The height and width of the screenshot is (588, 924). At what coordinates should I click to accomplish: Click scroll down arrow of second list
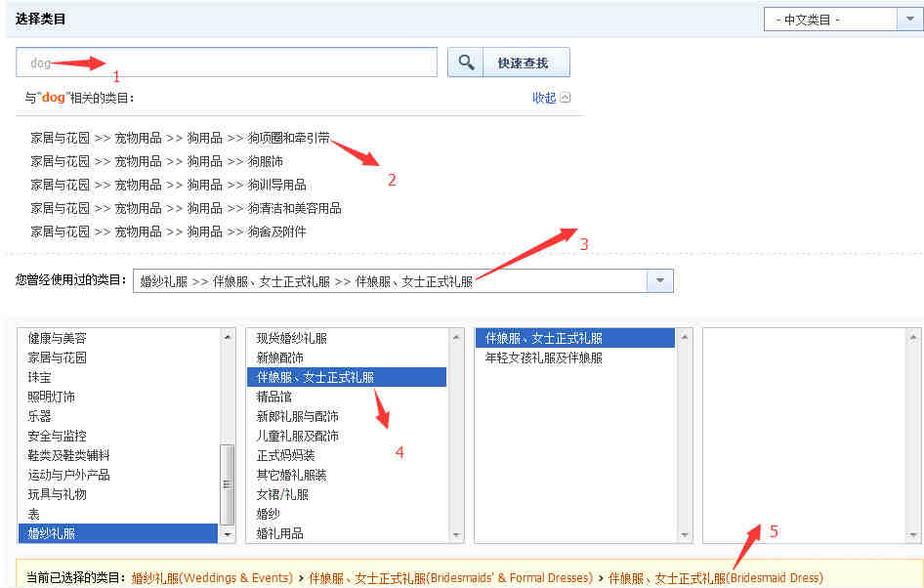click(x=456, y=535)
